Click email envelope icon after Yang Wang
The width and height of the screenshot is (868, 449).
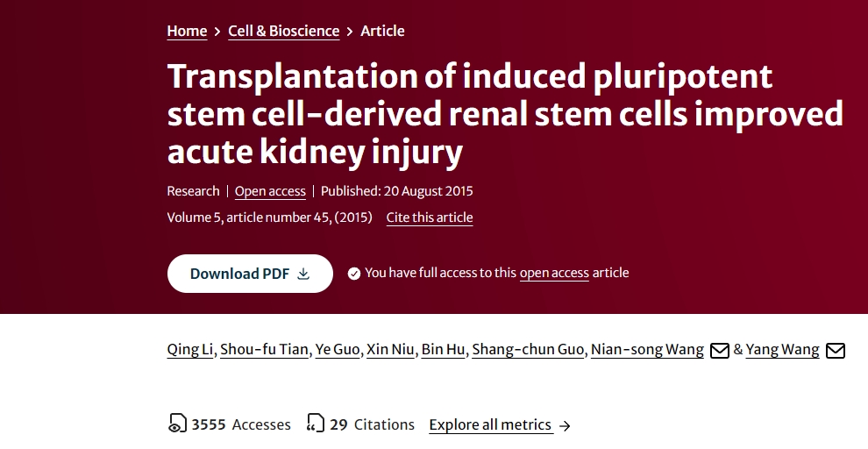coord(836,351)
